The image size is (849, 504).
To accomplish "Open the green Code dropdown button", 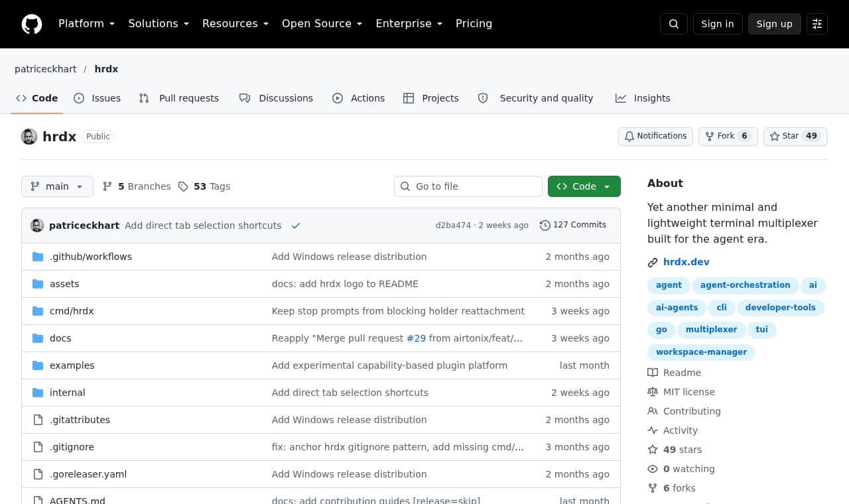I will point(584,186).
